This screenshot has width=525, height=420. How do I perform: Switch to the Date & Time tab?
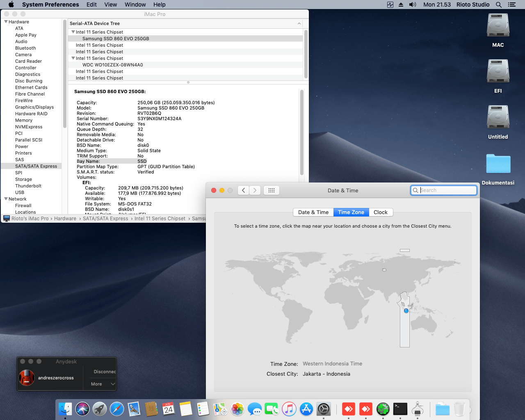(x=313, y=212)
